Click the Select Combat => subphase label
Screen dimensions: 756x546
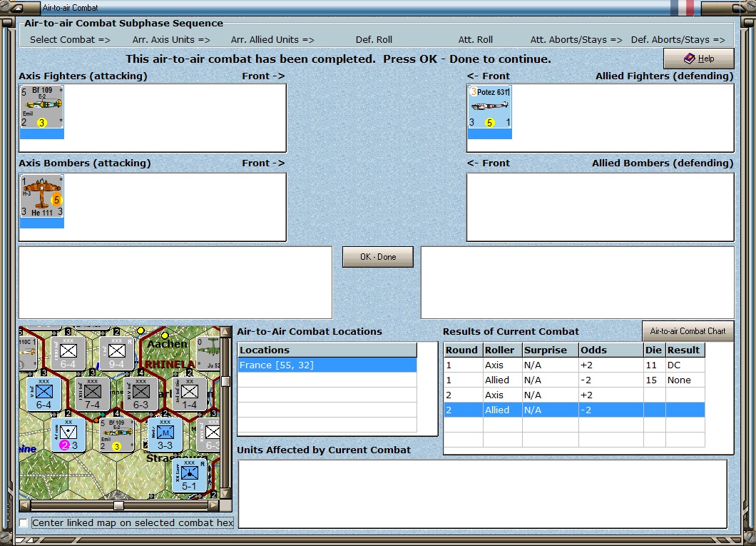pos(70,39)
